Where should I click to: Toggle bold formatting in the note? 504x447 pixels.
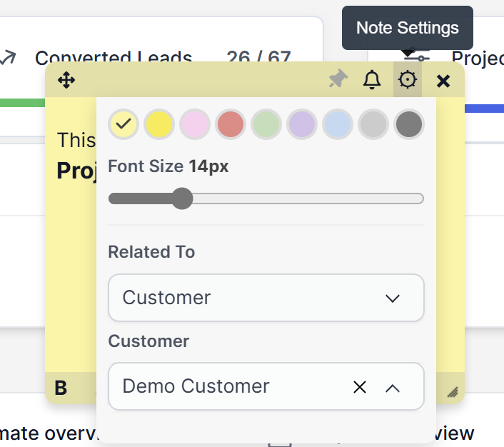click(61, 388)
